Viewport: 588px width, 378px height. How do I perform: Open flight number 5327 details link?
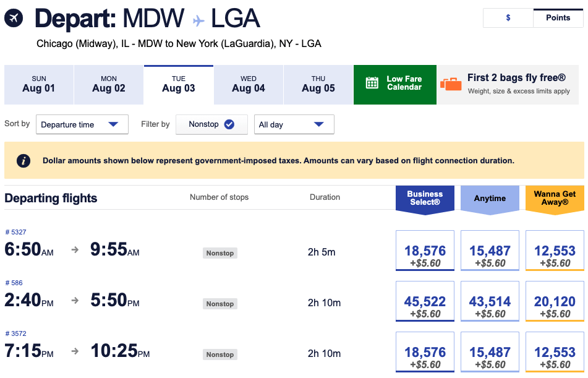(x=15, y=232)
